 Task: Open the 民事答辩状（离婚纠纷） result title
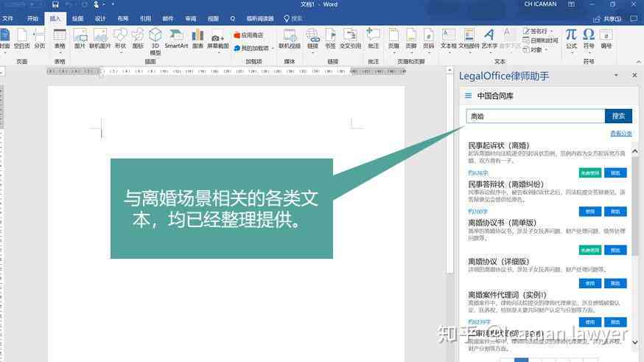click(x=505, y=184)
